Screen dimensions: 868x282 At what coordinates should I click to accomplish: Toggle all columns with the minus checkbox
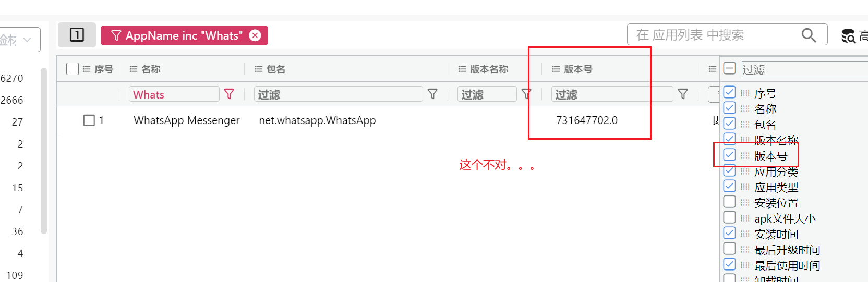point(730,68)
